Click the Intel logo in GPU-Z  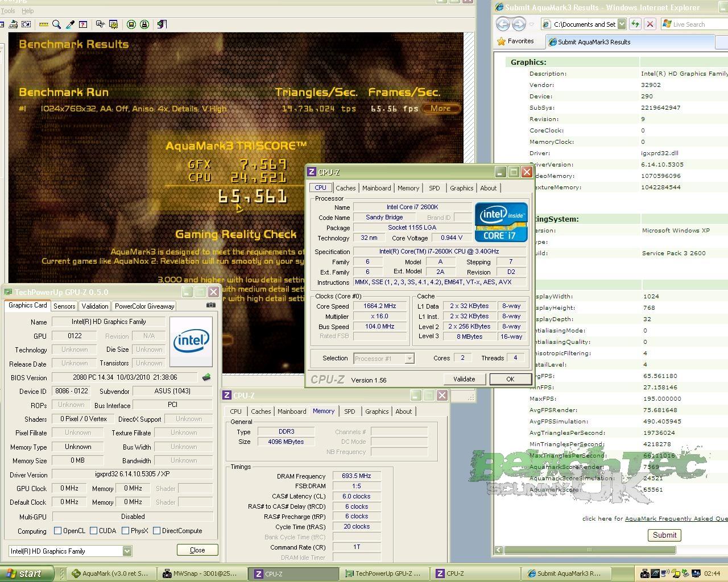click(191, 342)
